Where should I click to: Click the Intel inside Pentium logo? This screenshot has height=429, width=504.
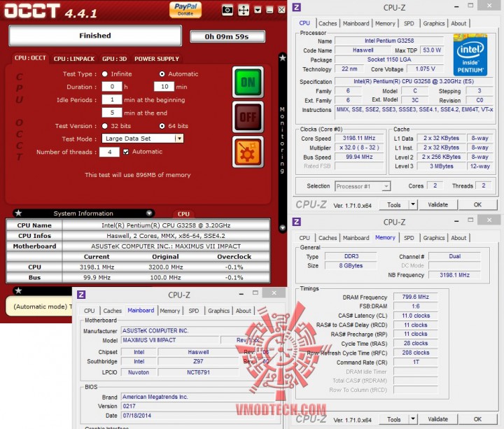pyautogui.click(x=470, y=55)
